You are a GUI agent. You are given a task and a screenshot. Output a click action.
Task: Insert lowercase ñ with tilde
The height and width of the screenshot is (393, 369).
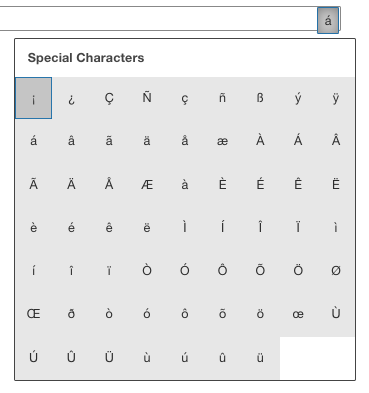222,98
